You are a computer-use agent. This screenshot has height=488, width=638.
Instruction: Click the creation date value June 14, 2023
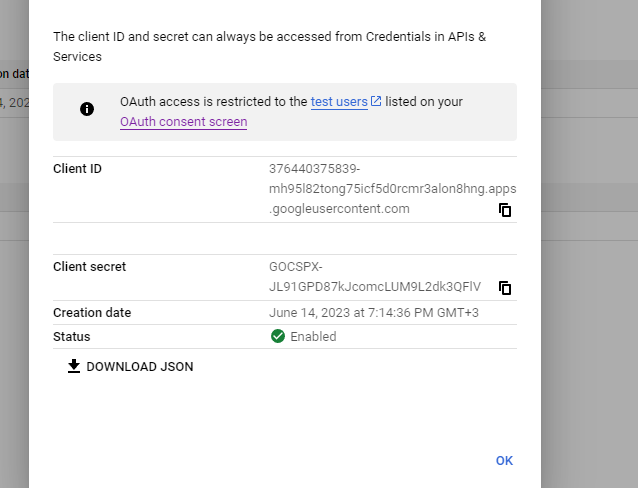(373, 313)
